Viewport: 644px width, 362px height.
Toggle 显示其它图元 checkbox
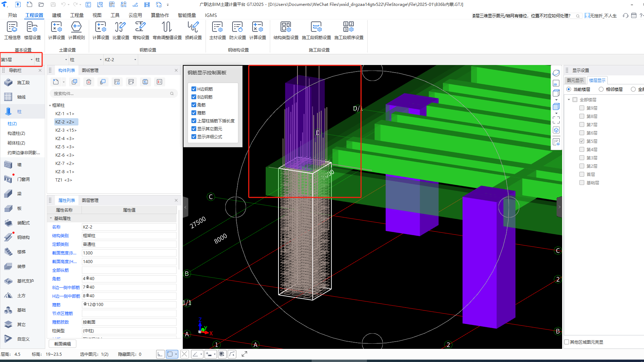[194, 129]
